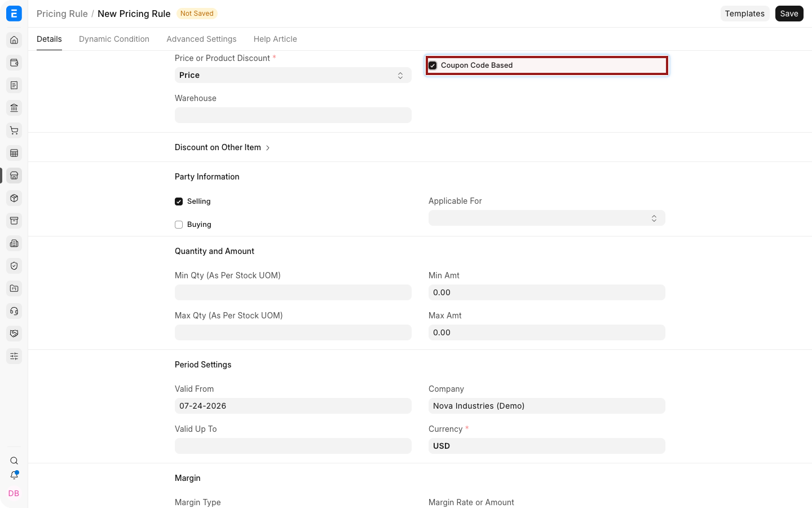The image size is (812, 508).
Task: Switch to the Details tab
Action: (x=49, y=39)
